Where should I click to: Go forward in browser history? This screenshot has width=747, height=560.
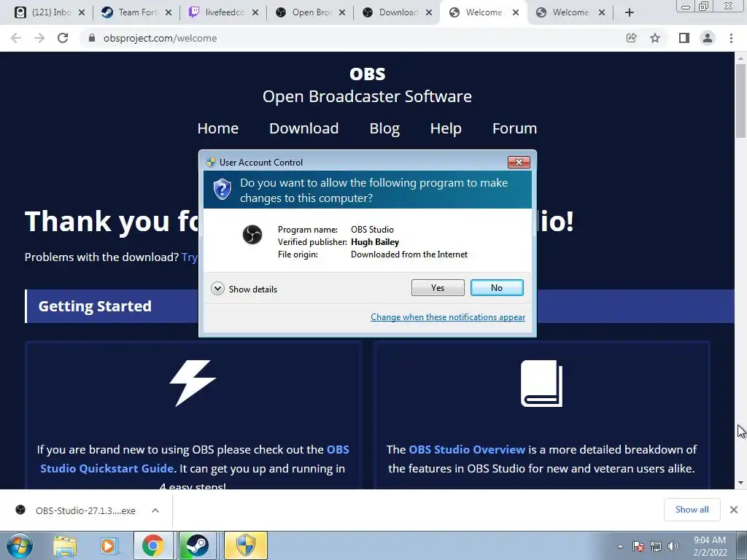tap(39, 38)
